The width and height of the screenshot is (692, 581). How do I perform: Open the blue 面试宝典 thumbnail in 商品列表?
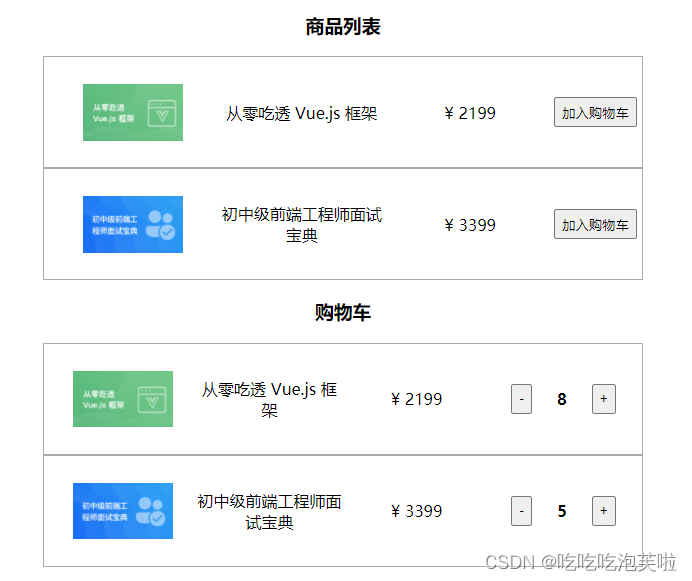click(133, 224)
